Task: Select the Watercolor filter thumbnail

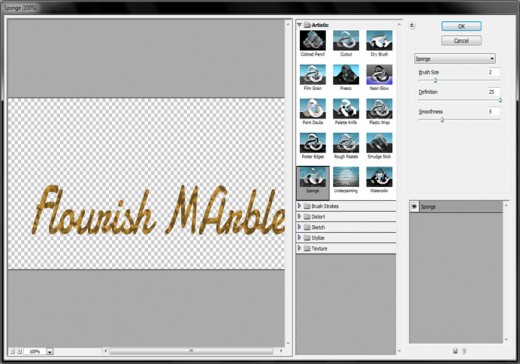Action: point(379,177)
